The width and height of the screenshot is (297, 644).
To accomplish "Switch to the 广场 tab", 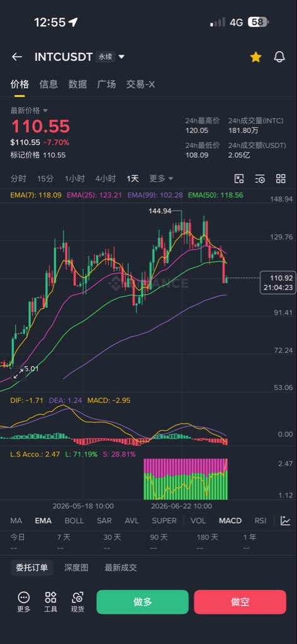I will click(x=106, y=84).
